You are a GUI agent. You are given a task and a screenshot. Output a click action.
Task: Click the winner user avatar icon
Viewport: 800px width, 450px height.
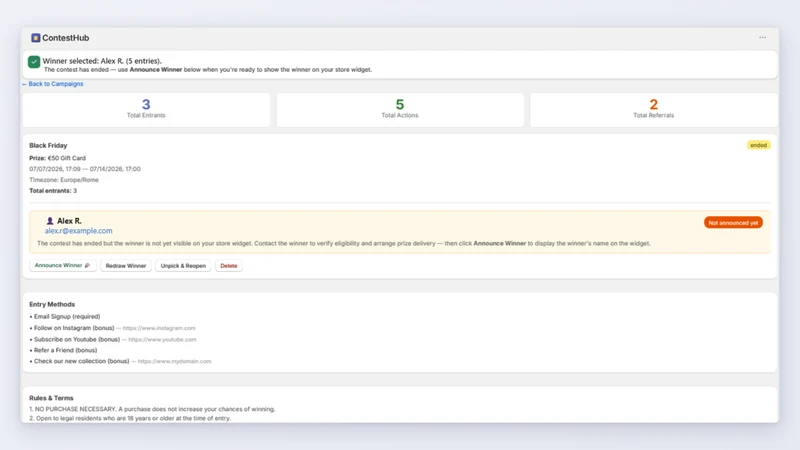(50, 221)
